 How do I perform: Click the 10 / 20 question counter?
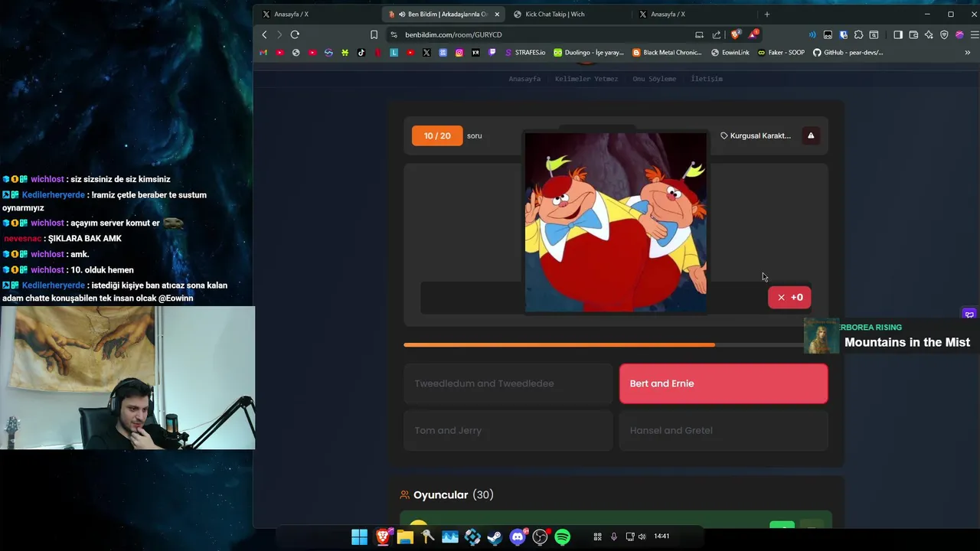tap(437, 135)
